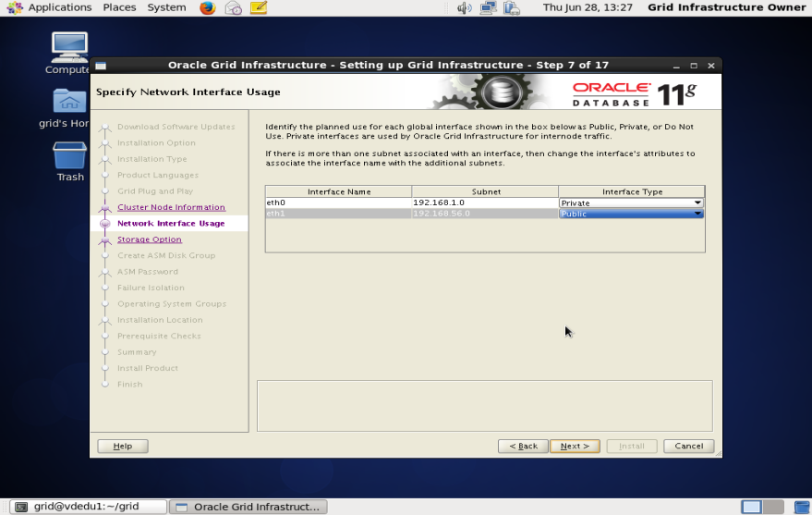Click the Interface Name column header
The width and height of the screenshot is (812, 515).
(339, 191)
